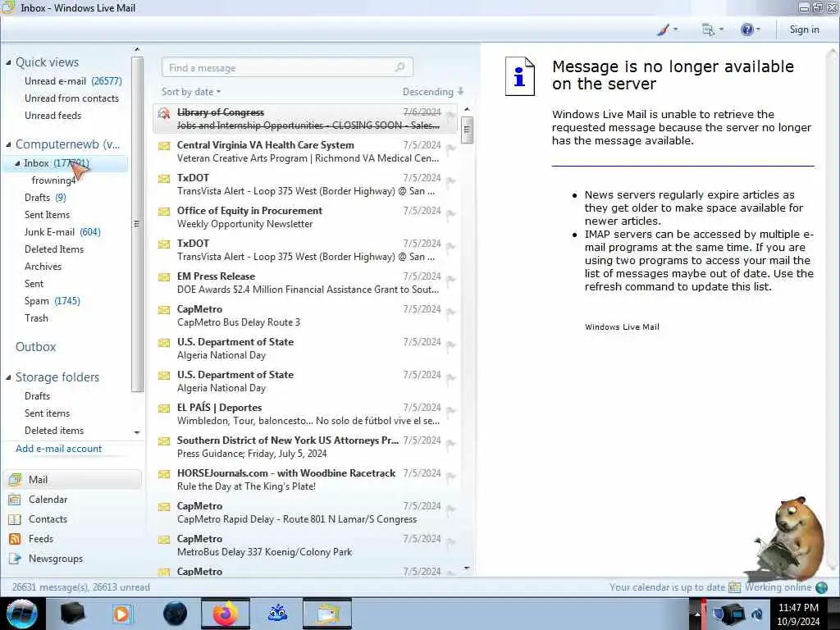Flag the CapMetro Bus Delay Route 3 message
The width and height of the screenshot is (840, 630).
tap(450, 313)
